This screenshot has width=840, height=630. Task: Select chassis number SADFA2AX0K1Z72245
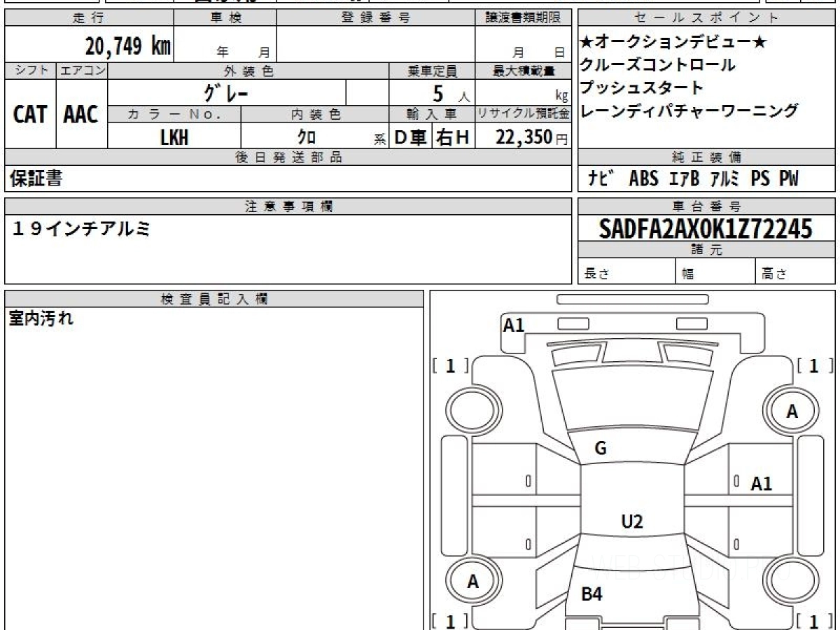[706, 229]
